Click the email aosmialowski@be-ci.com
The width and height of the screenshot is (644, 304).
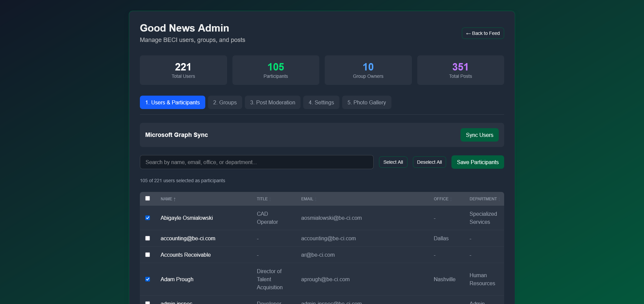coord(331,218)
